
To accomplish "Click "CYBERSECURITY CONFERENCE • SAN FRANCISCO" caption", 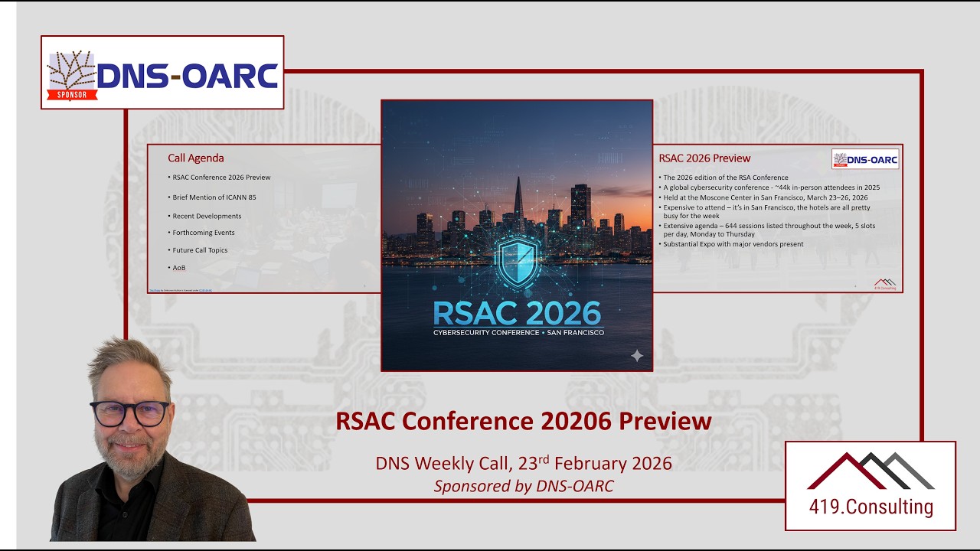I will pos(518,333).
